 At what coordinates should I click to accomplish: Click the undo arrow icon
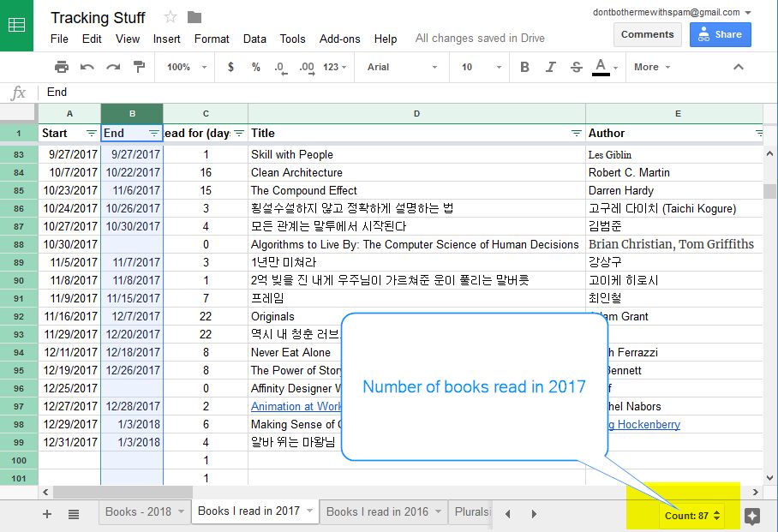pyautogui.click(x=87, y=67)
